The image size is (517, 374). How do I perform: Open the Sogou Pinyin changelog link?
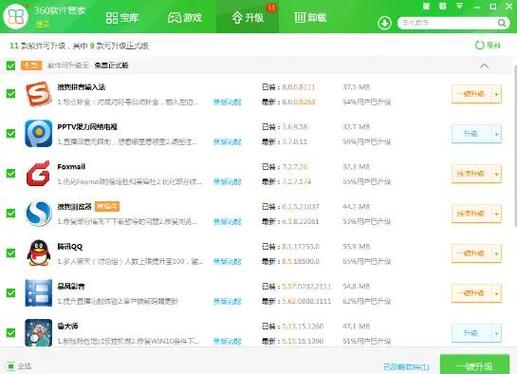[x=227, y=102]
